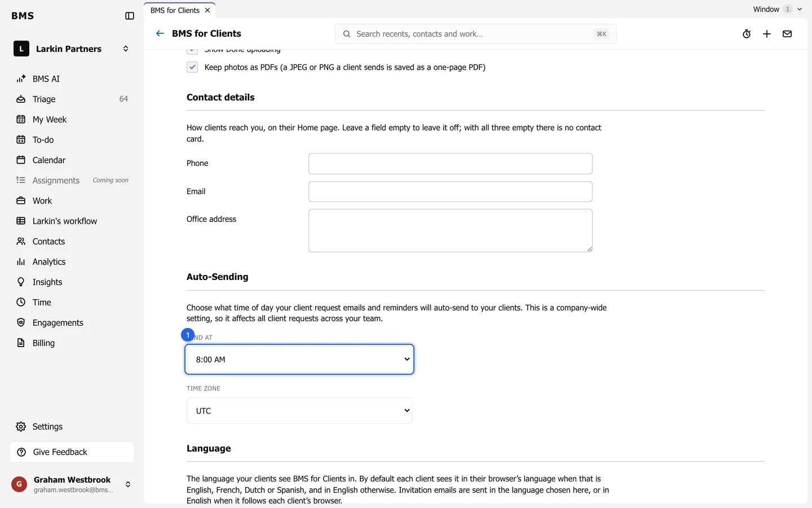Click the timer icon in header
The width and height of the screenshot is (812, 508).
click(x=747, y=34)
